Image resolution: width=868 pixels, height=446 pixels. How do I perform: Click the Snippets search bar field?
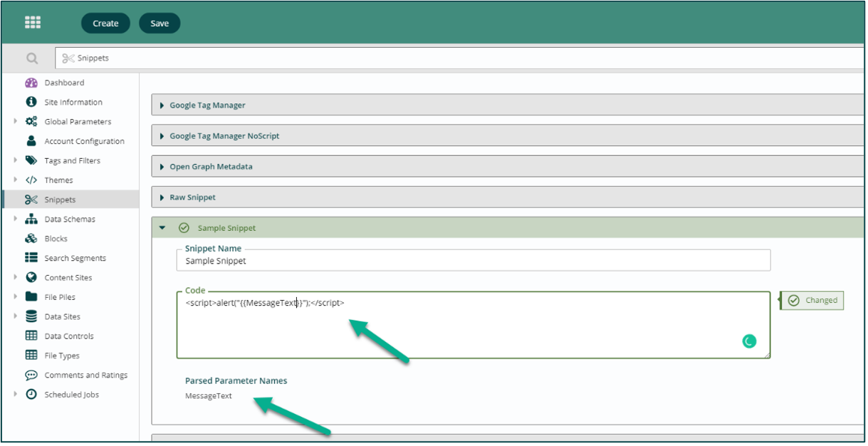(461, 58)
